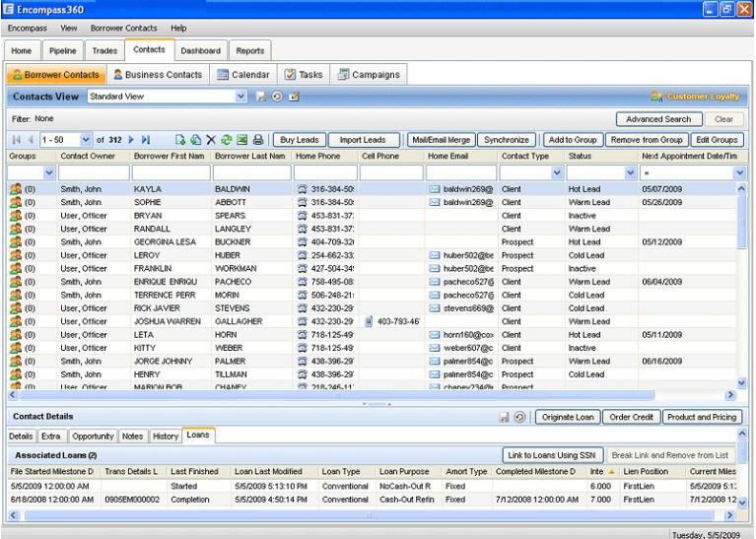Sort by the Borrower Last Name column header
This screenshot has height=539, width=756.
[x=249, y=157]
